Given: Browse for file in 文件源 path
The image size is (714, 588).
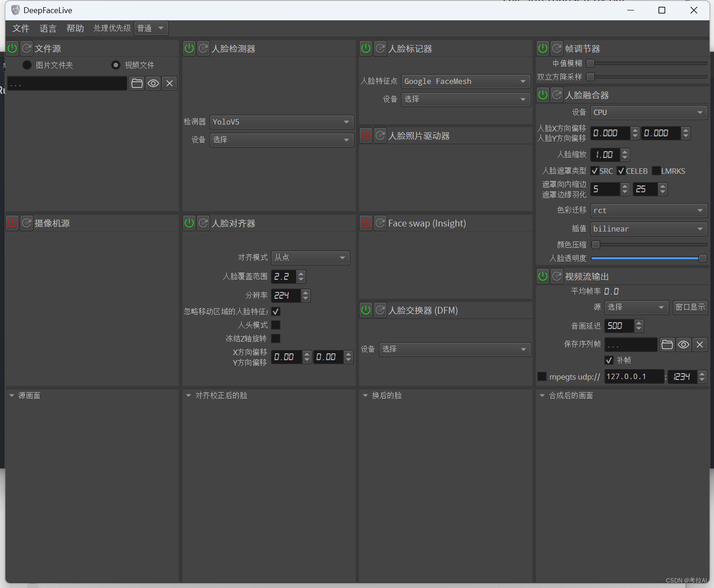Looking at the screenshot, I should tap(137, 83).
